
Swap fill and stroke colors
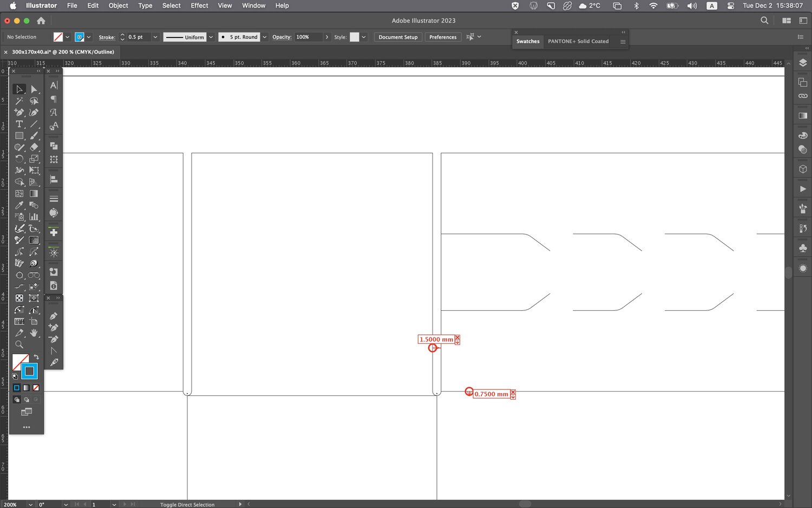click(36, 357)
